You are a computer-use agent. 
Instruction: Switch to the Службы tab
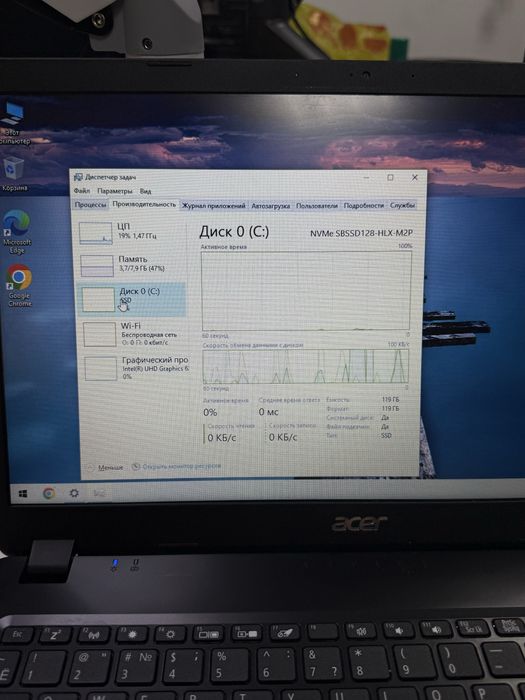[402, 205]
